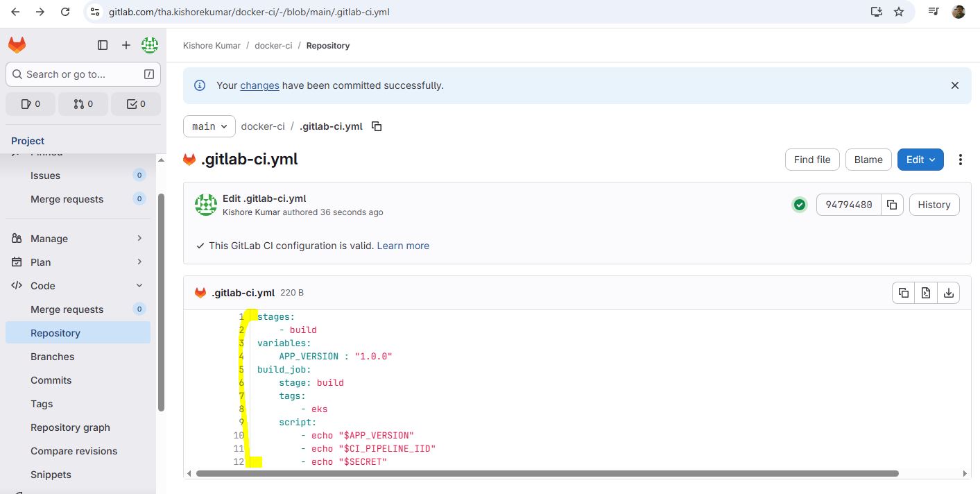This screenshot has height=494, width=980.
Task: Dismiss the committed successfully alert
Action: pyautogui.click(x=955, y=85)
